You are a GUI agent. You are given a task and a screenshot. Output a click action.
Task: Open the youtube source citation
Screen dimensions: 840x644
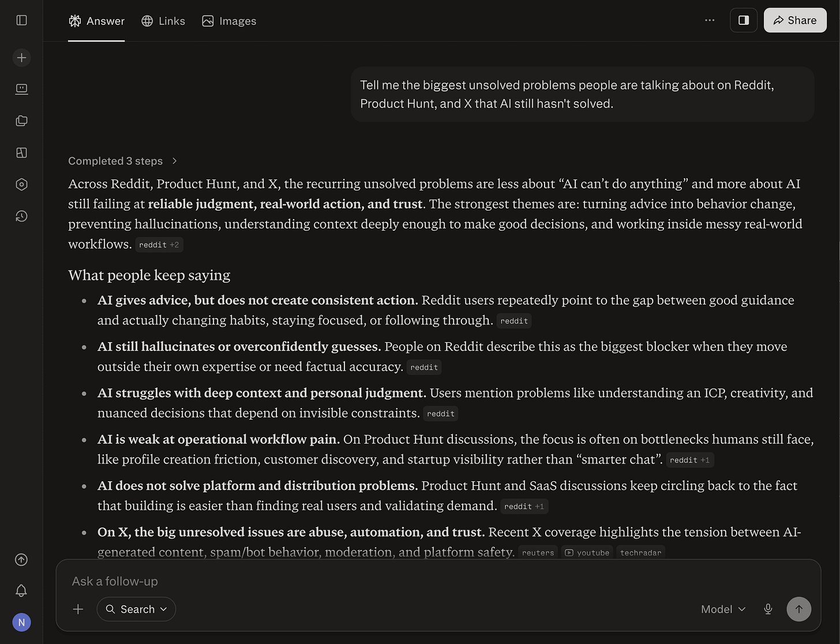tap(587, 552)
